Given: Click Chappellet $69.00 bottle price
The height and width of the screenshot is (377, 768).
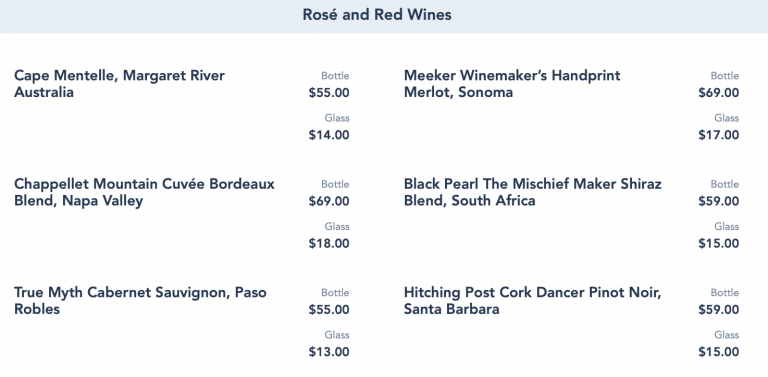Looking at the screenshot, I should pyautogui.click(x=329, y=201).
